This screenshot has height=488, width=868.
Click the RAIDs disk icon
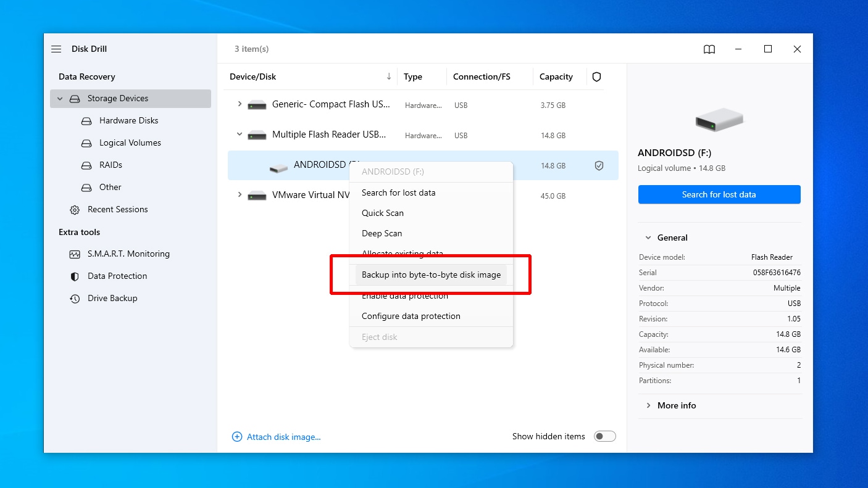tap(87, 165)
